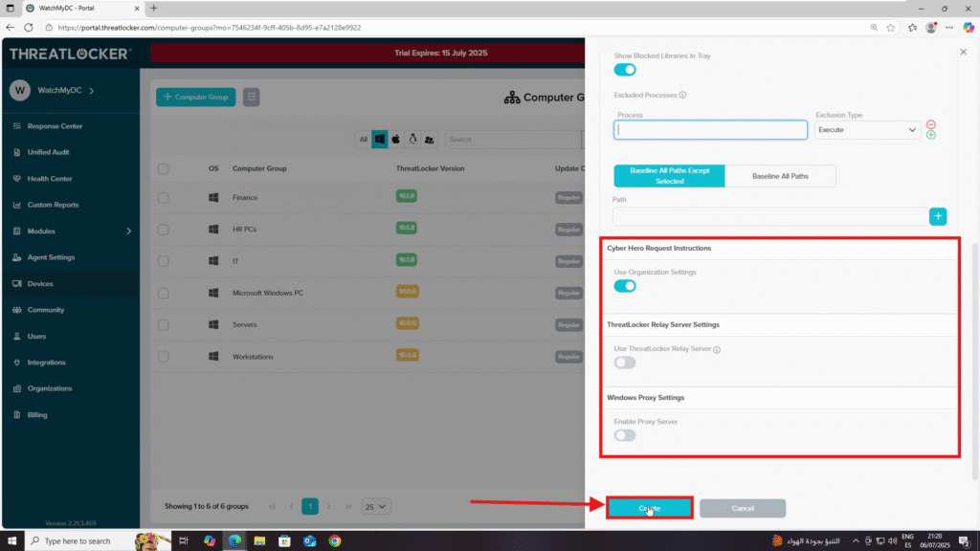
Task: Select All OS filter
Action: tap(363, 140)
